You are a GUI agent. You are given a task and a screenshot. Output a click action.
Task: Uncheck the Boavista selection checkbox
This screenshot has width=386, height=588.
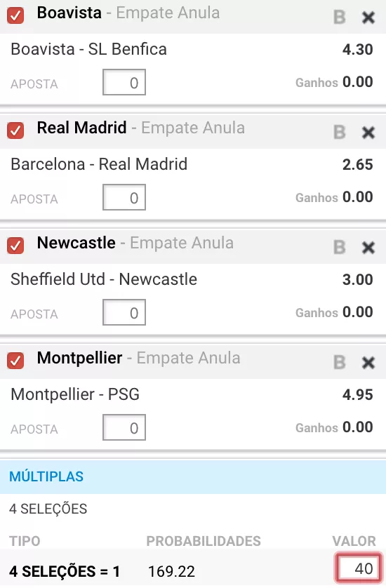(x=15, y=15)
